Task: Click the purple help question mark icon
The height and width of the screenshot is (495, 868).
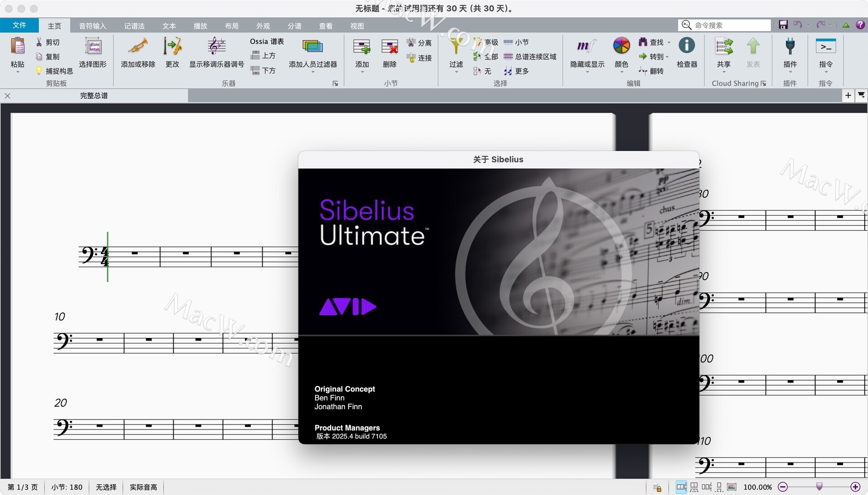Action: [x=860, y=25]
